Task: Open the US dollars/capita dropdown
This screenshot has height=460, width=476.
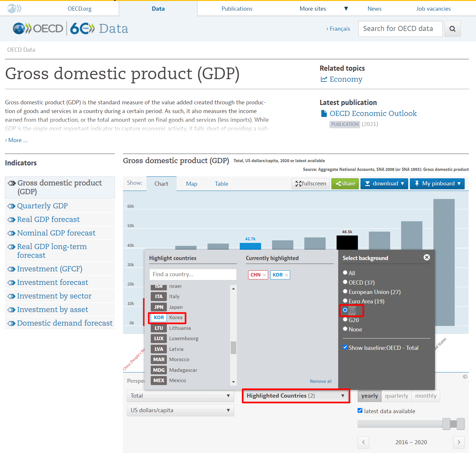Action: point(180,410)
